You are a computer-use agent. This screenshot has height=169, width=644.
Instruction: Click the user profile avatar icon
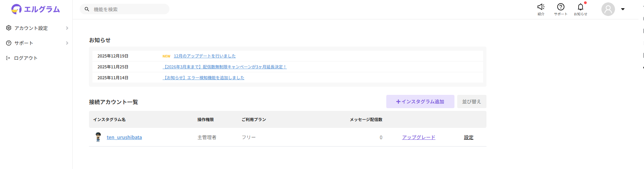click(608, 9)
